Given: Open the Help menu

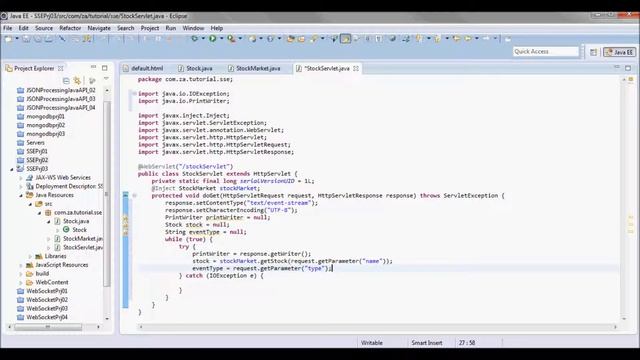Looking at the screenshot, I should pyautogui.click(x=217, y=28).
